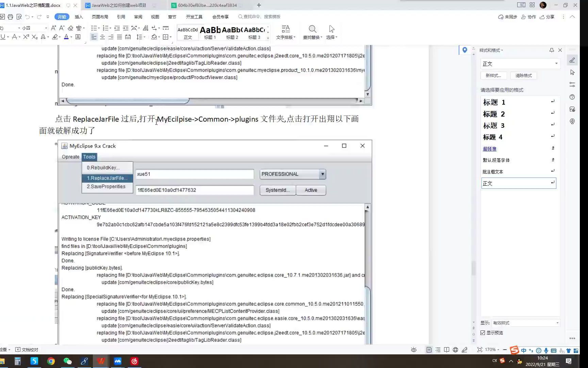Open Find and Replace magnifier icon
The image size is (588, 368).
coord(312,29)
